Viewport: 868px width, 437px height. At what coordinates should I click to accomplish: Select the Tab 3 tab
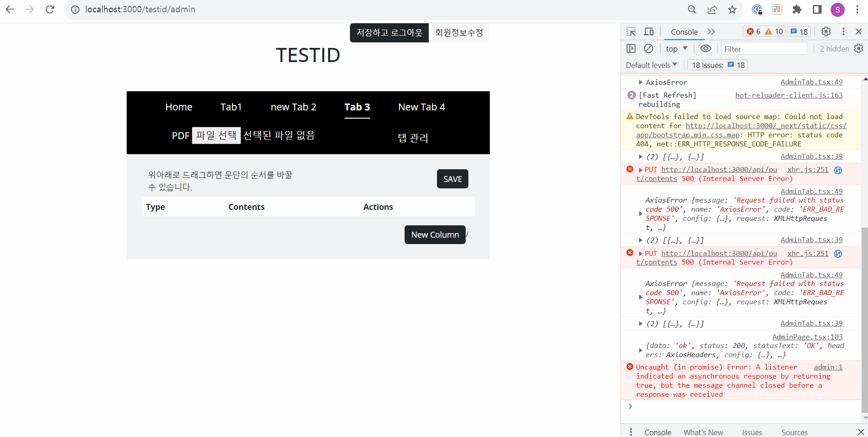click(357, 107)
